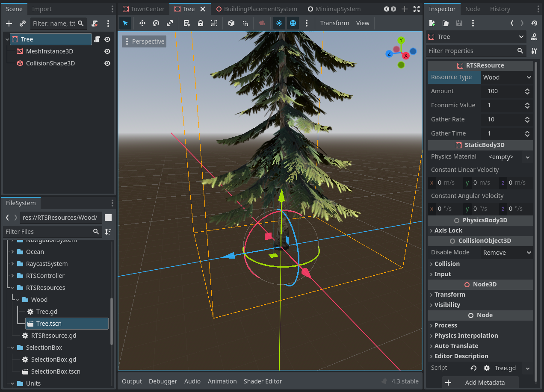Open the Resource Type dropdown showing Wood

507,77
